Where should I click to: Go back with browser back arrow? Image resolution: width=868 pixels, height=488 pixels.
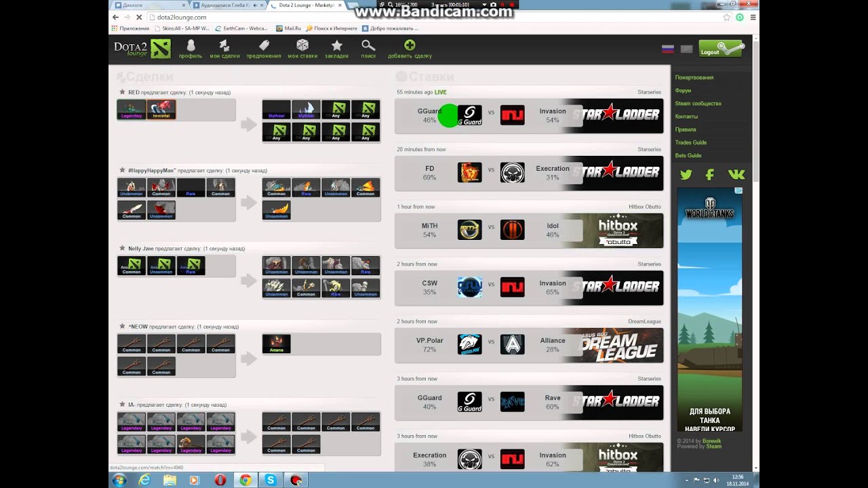115,18
